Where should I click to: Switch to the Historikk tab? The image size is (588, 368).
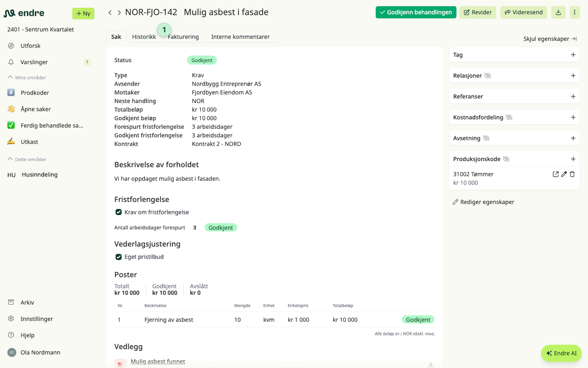pos(144,37)
